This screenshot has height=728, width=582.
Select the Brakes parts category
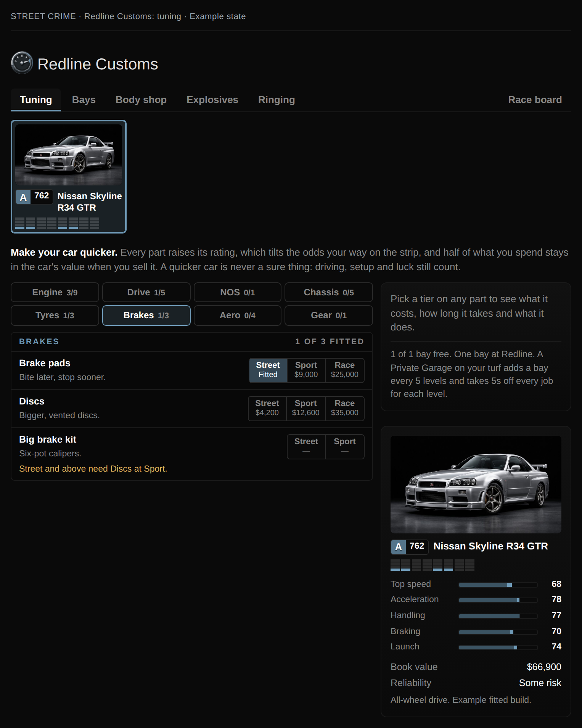click(146, 315)
